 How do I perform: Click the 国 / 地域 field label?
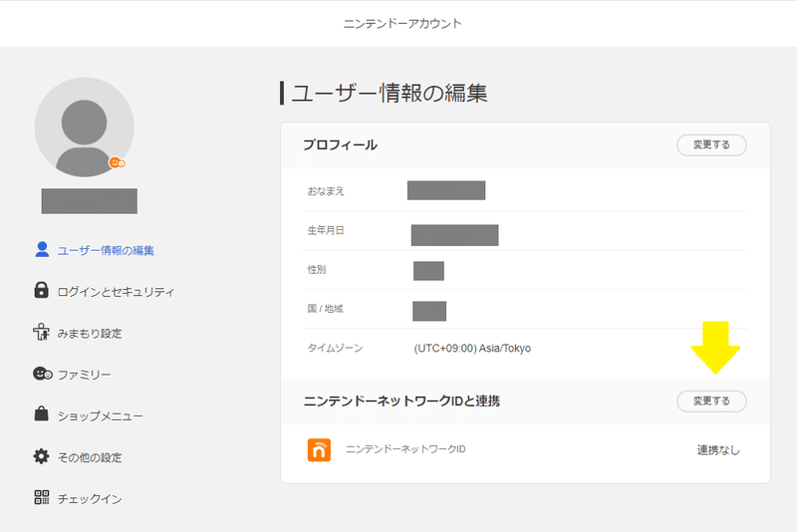[326, 309]
